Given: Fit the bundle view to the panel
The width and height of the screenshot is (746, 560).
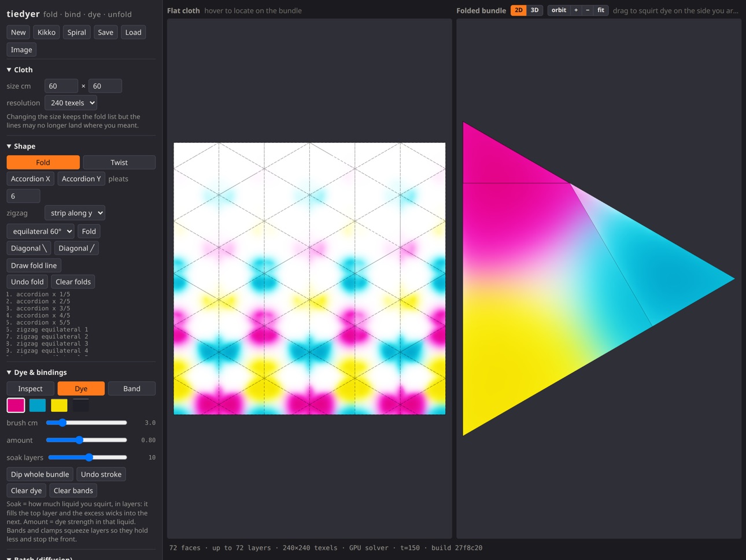Looking at the screenshot, I should coord(601,10).
